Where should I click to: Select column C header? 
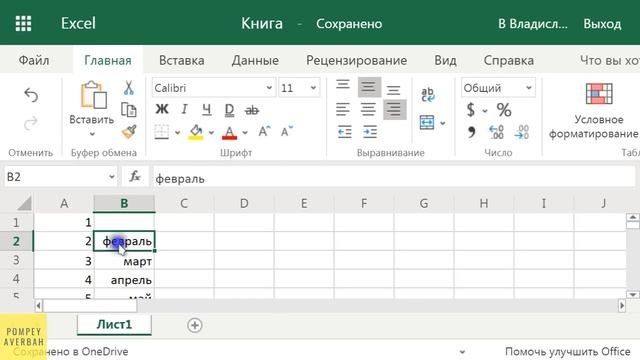[x=184, y=203]
